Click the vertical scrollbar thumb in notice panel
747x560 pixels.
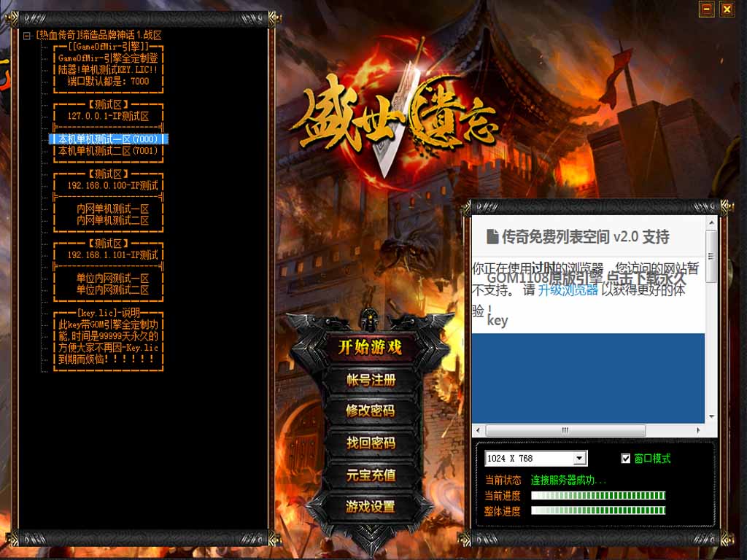pyautogui.click(x=712, y=256)
